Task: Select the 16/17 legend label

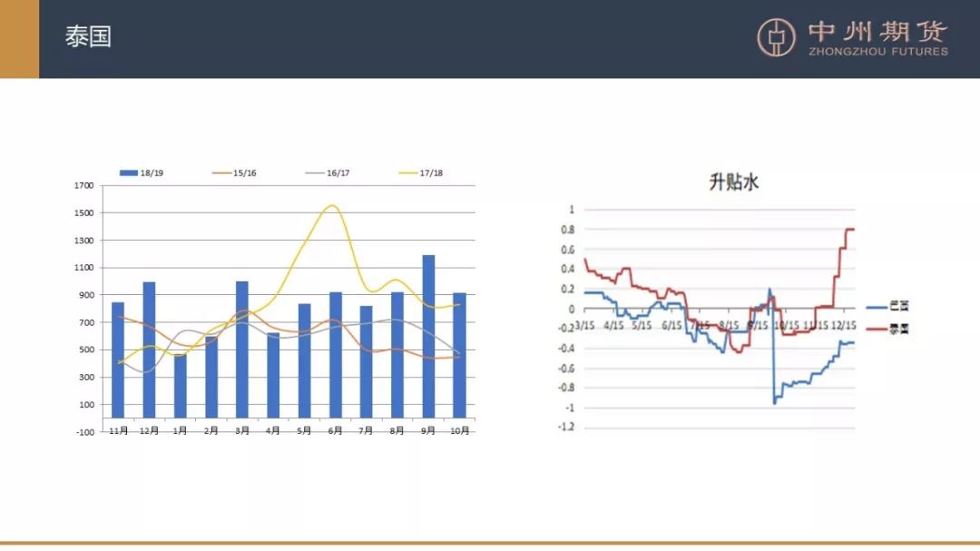Action: tap(338, 172)
